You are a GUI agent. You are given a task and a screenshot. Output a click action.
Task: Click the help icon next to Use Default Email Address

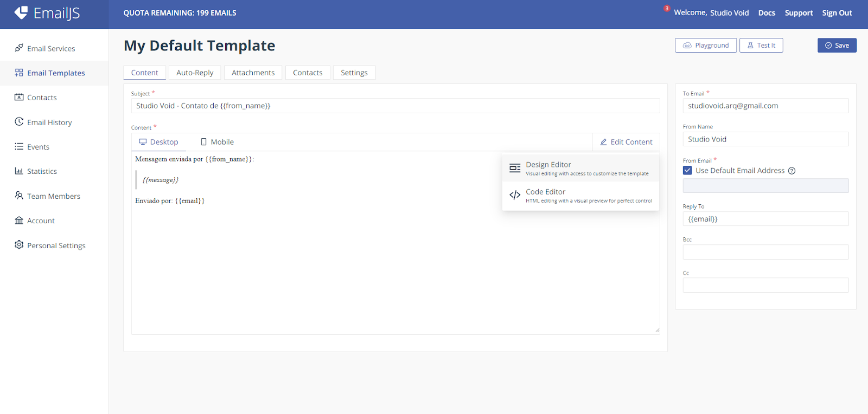tap(792, 171)
